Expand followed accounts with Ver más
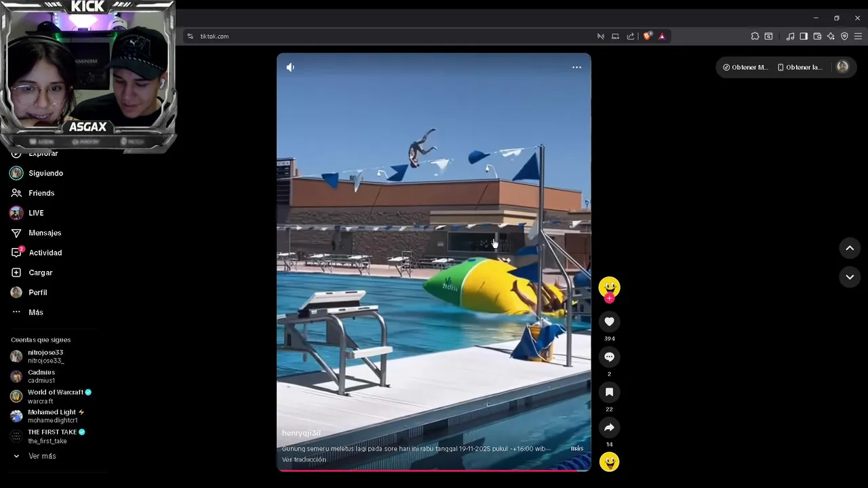Screen dimensions: 868x488 coord(42,456)
